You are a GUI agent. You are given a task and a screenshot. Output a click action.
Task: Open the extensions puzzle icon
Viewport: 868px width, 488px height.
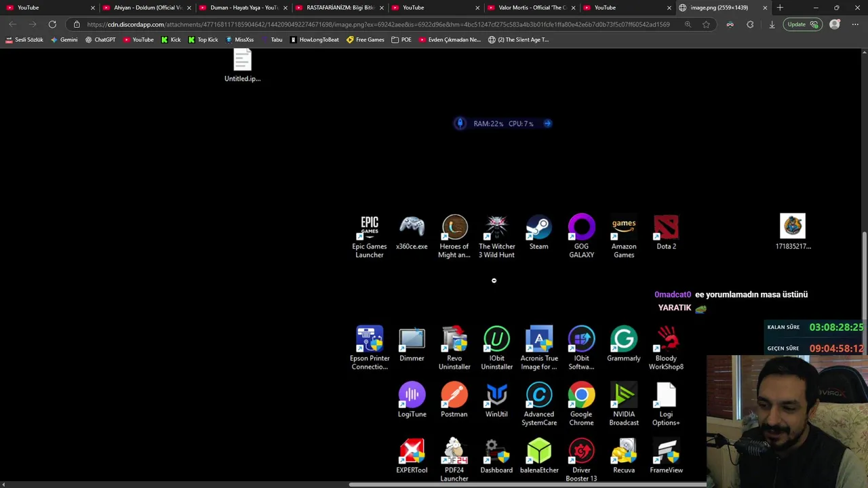(x=750, y=24)
